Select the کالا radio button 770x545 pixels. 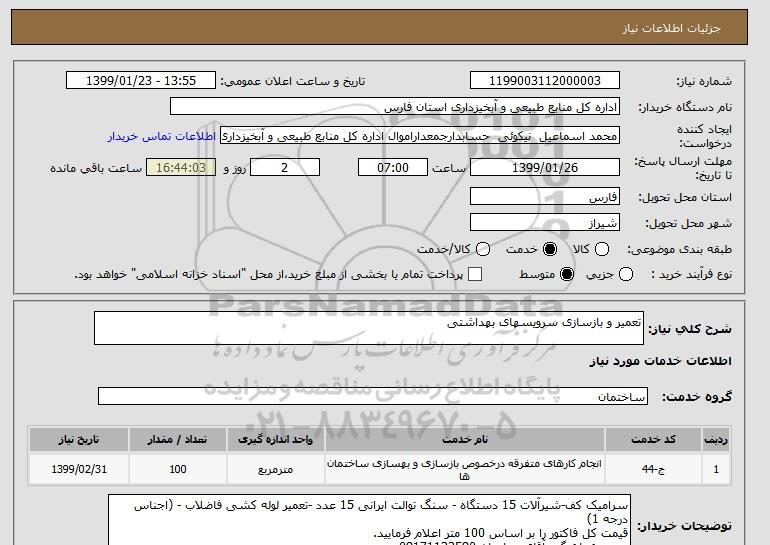(602, 249)
